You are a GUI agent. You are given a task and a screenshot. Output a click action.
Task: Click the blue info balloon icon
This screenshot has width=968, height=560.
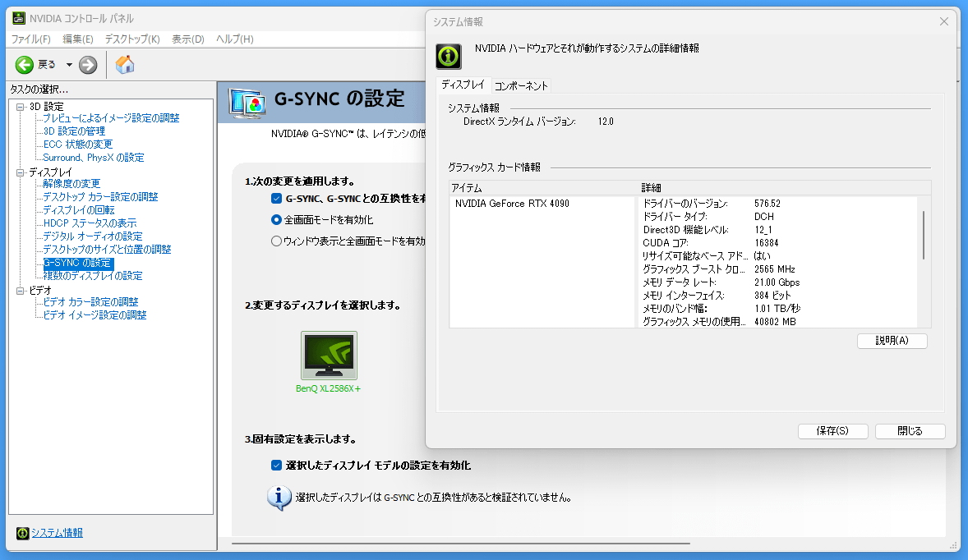pos(279,498)
